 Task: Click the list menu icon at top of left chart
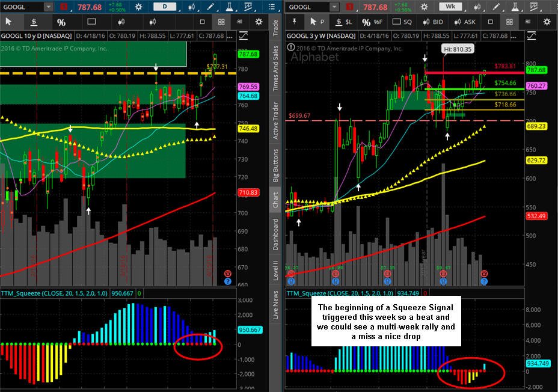coord(272,7)
